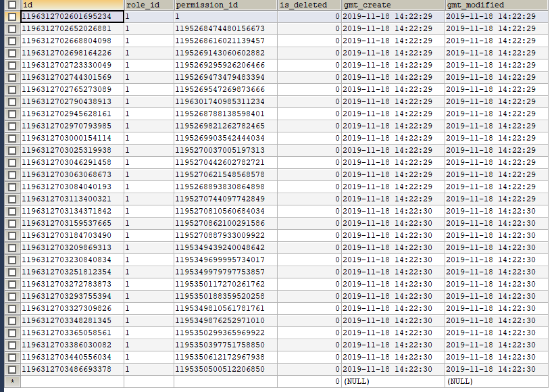Select permission_id cell 1195349876252971010
Viewport: 554px width, 392px height.
(226, 320)
